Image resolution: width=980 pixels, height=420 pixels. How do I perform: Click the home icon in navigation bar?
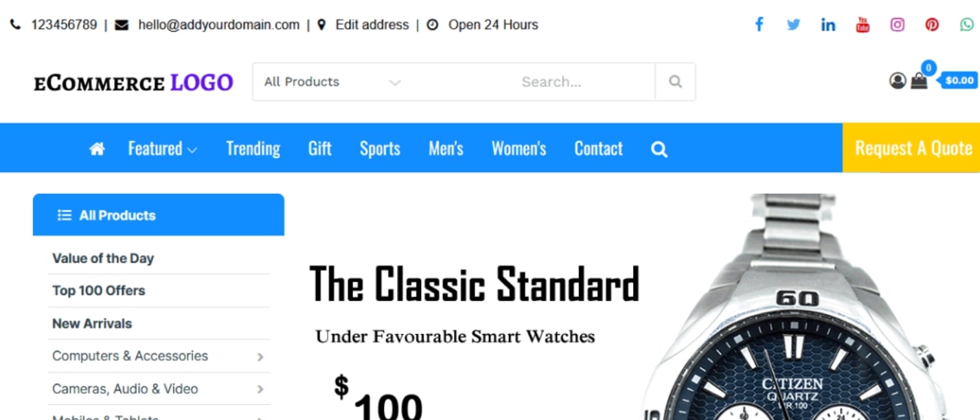click(97, 148)
